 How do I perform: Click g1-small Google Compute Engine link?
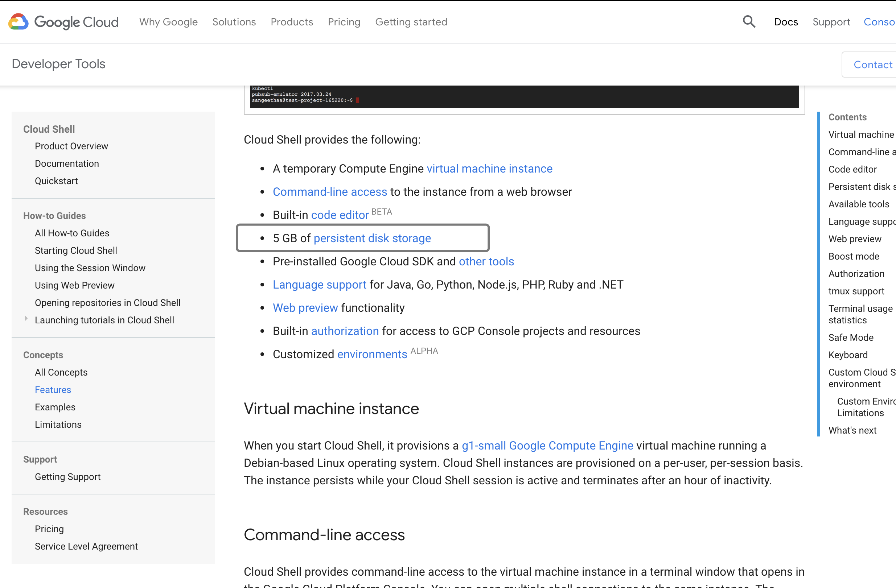[x=547, y=446]
